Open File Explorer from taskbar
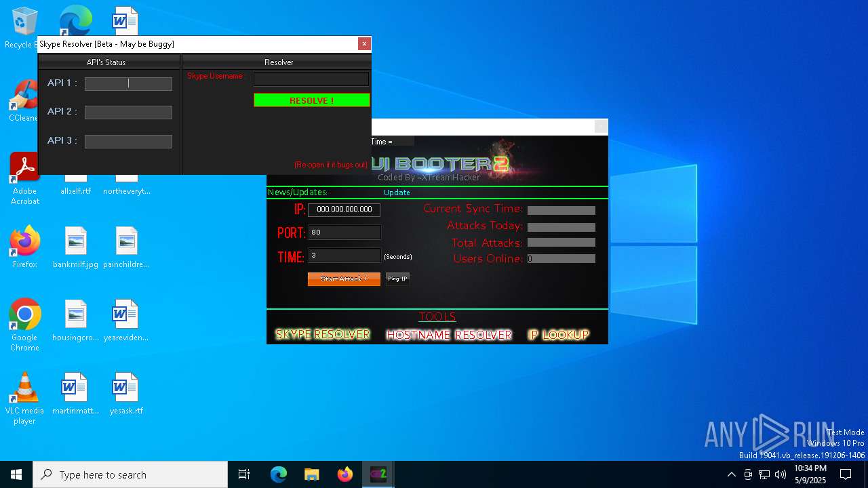This screenshot has width=868, height=488. 311,474
